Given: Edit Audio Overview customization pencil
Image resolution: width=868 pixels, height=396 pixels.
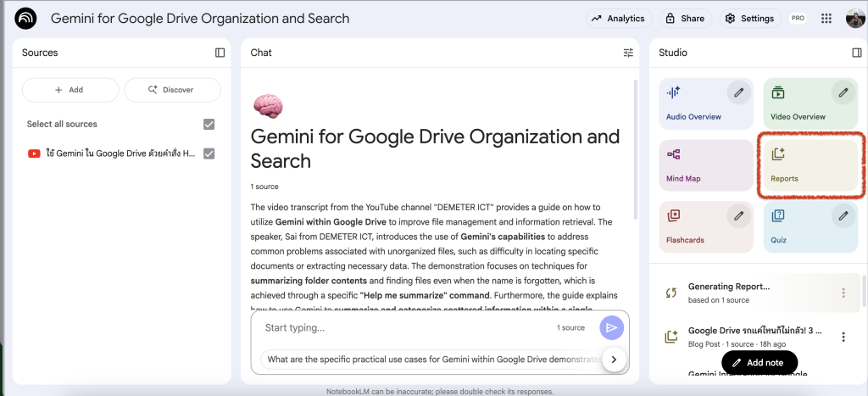Looking at the screenshot, I should tap(739, 92).
